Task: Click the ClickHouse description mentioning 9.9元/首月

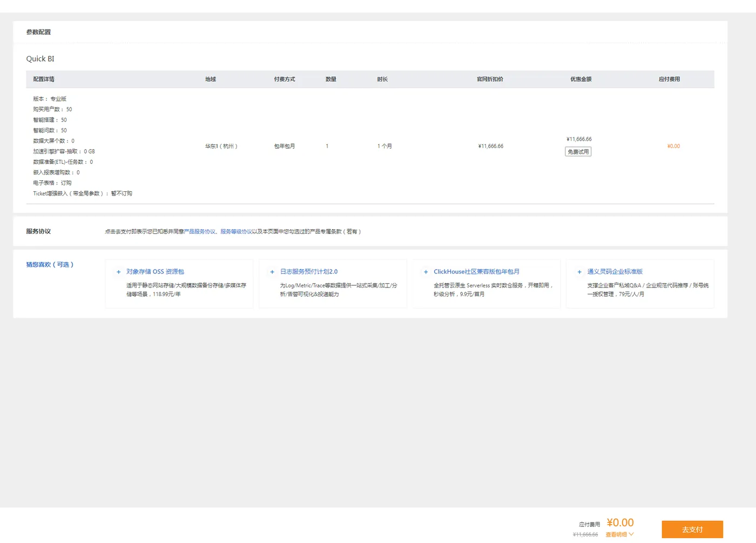Action: click(494, 290)
